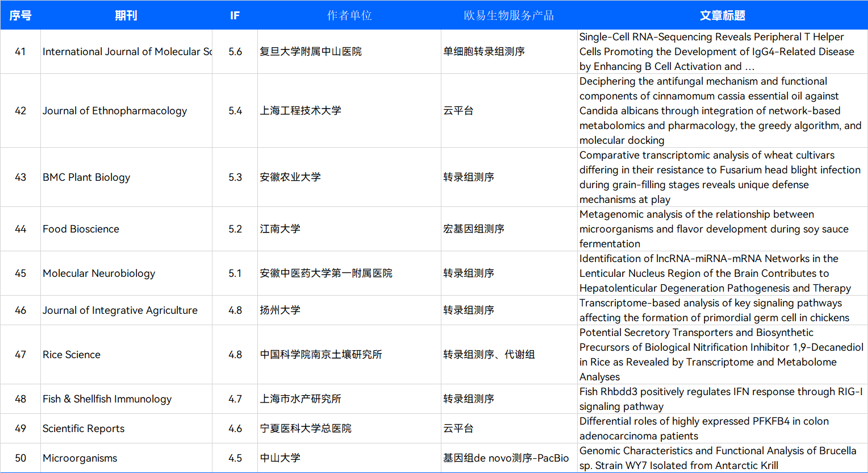This screenshot has height=473, width=868.
Task: Select 上海市水产研究所 cell
Action: click(x=349, y=399)
